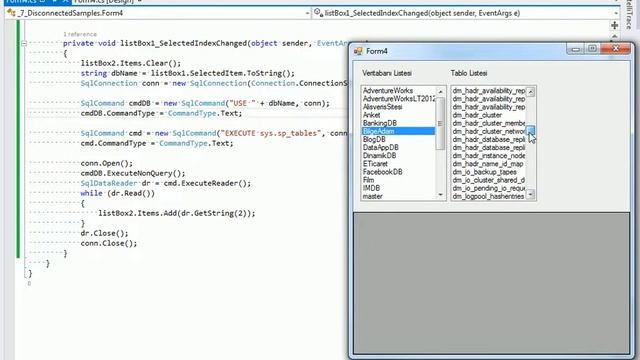Image resolution: width=640 pixels, height=360 pixels.
Task: Click the Form4 window icon
Action: [358, 51]
